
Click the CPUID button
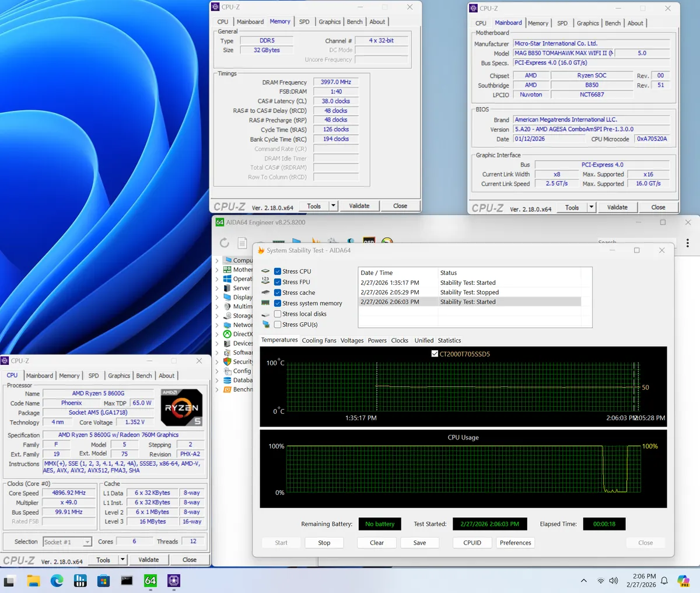click(x=472, y=543)
